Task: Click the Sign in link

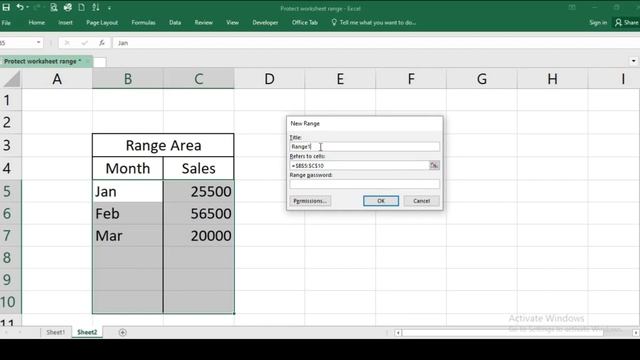Action: pos(598,23)
